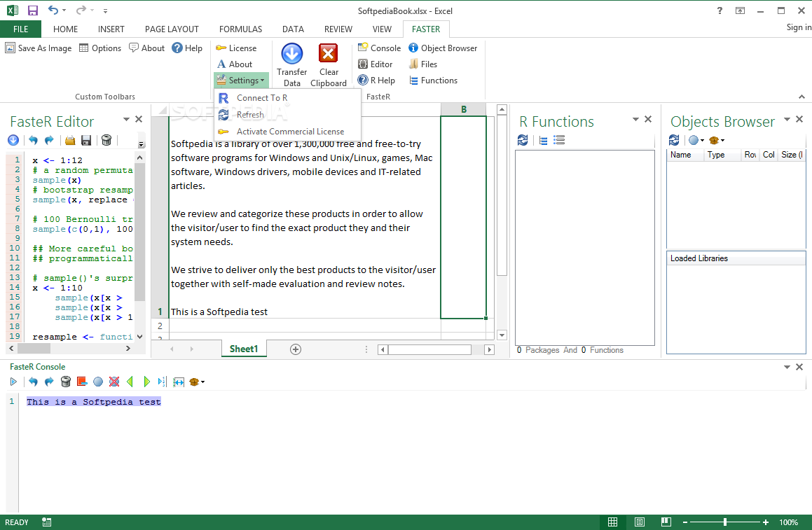Image resolution: width=812 pixels, height=530 pixels.
Task: Switch to Normal view in status bar
Action: pyautogui.click(x=612, y=522)
